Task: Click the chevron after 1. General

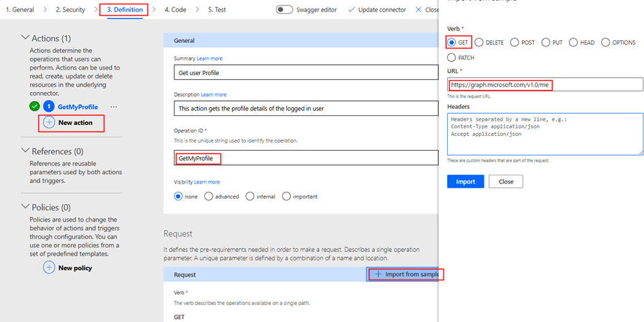Action: click(45, 10)
